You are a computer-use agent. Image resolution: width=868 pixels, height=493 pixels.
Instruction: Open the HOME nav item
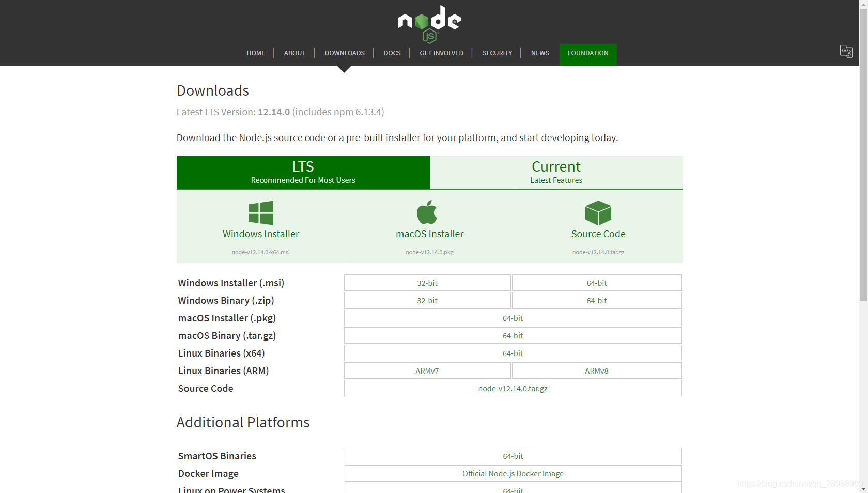point(256,53)
